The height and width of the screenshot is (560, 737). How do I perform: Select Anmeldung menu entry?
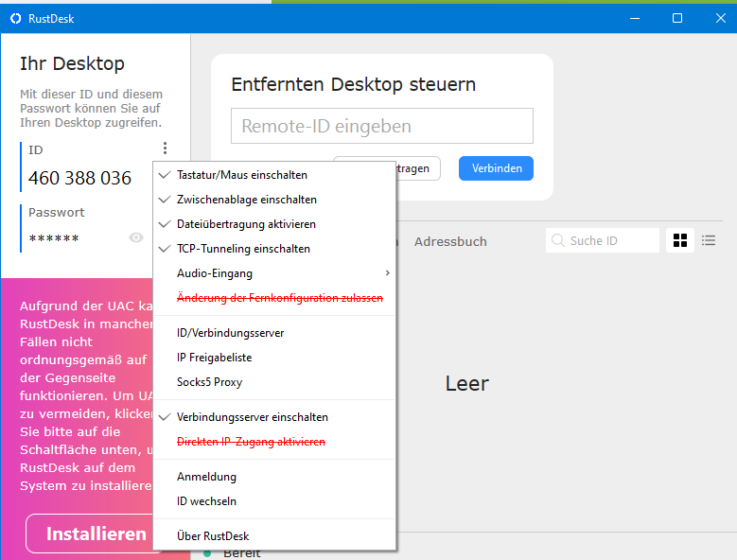(275, 477)
